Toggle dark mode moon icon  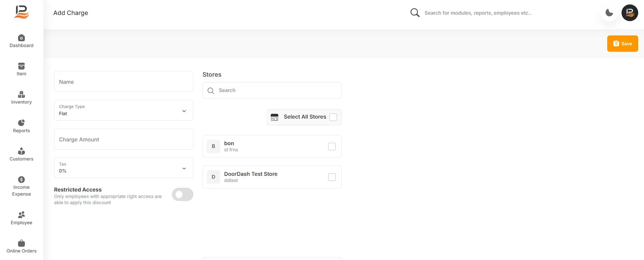[x=609, y=13]
